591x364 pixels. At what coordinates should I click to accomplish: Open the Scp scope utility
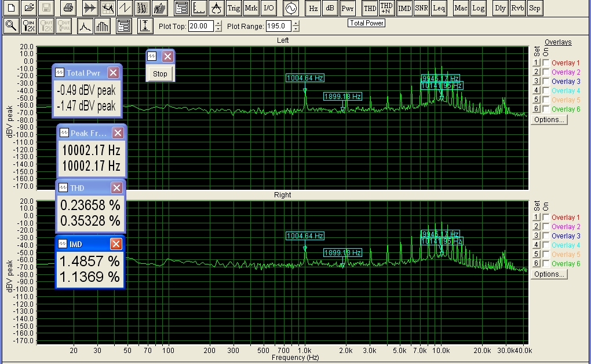pos(535,8)
